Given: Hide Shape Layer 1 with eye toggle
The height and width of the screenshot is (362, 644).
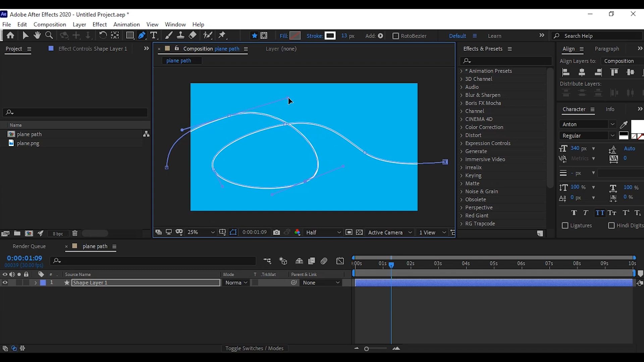Looking at the screenshot, I should [5, 283].
